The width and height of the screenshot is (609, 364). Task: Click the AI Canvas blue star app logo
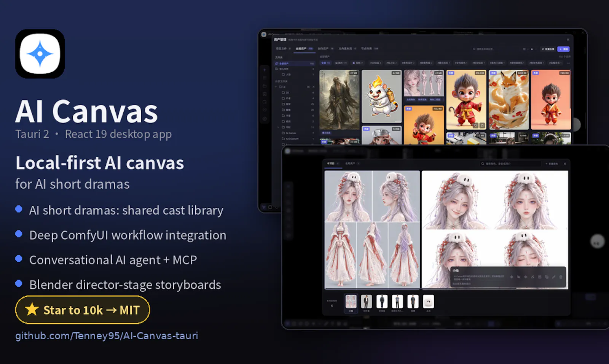pos(40,54)
